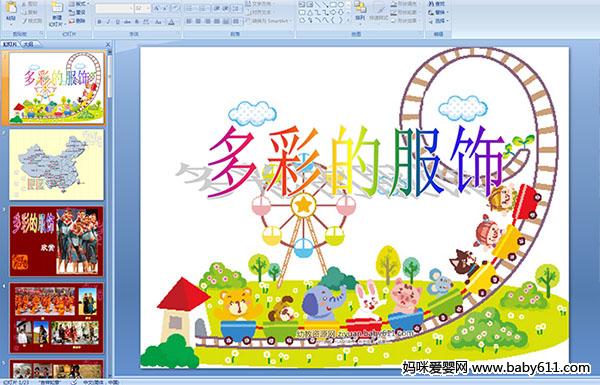Open the font size dropdown
Screen dimensions: 600x385
tap(143, 8)
